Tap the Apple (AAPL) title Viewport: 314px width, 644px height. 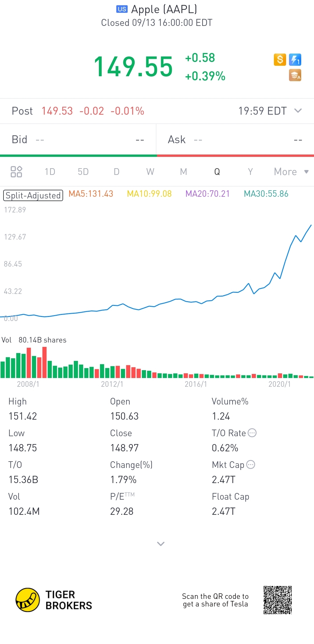tap(164, 9)
